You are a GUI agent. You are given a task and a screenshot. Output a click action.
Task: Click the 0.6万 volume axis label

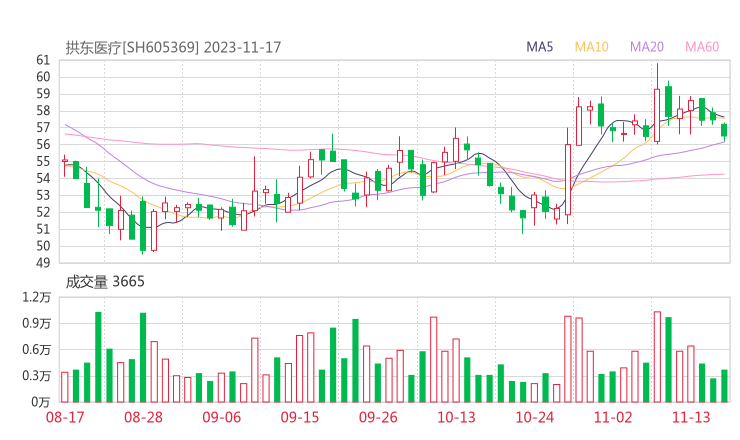coord(37,350)
